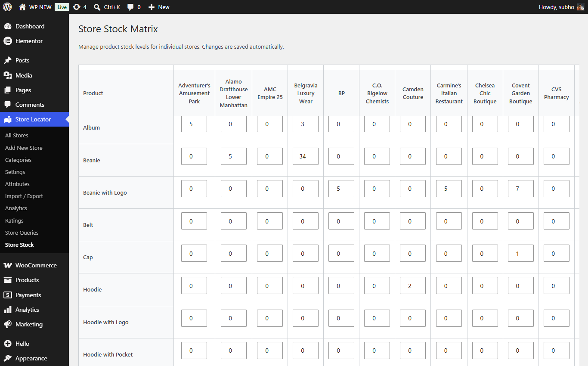Viewport: 588px width, 366px height.
Task: Click Hoodie with Logo field for CVS Pharmacy
Action: click(x=557, y=318)
